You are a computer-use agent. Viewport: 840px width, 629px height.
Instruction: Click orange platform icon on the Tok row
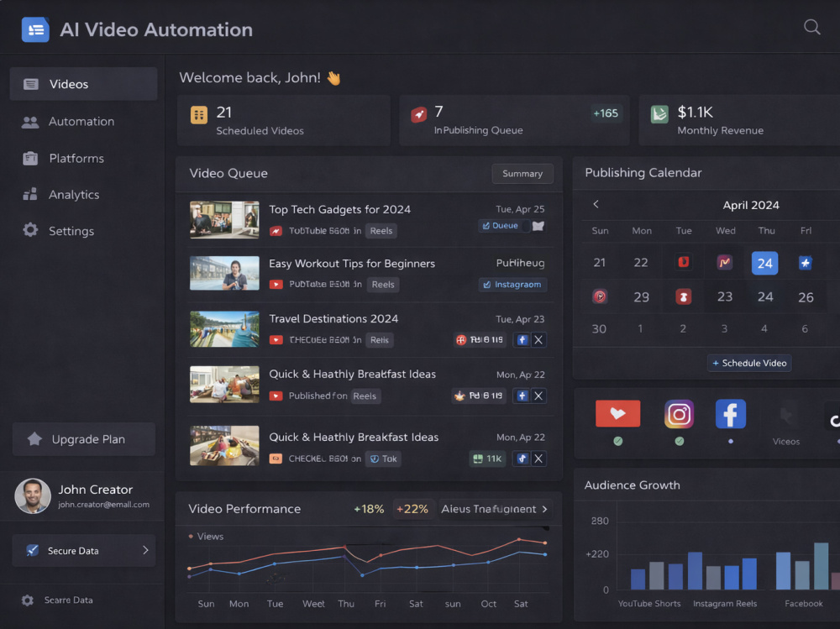pyautogui.click(x=276, y=459)
